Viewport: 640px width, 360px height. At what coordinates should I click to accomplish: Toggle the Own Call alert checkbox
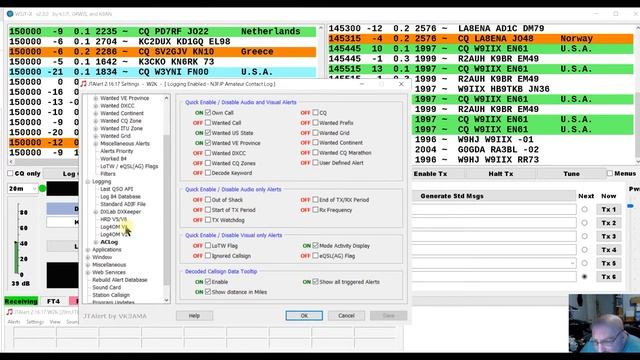pos(208,112)
